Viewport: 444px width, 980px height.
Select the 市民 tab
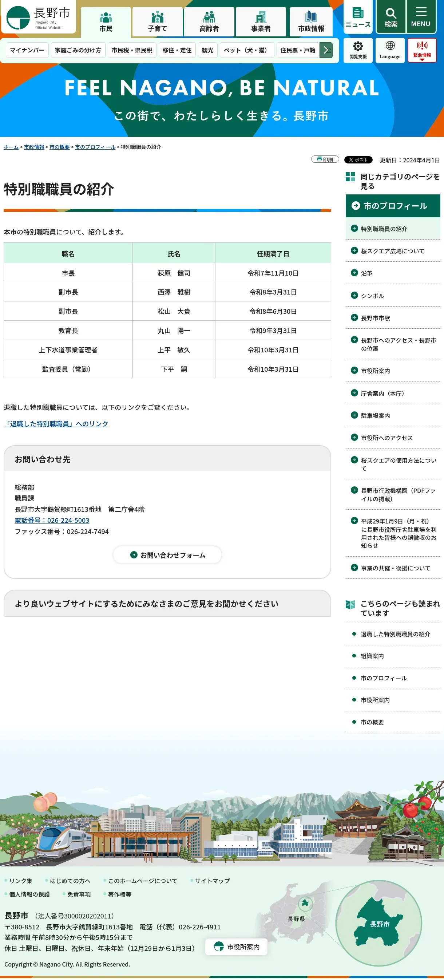point(106,22)
